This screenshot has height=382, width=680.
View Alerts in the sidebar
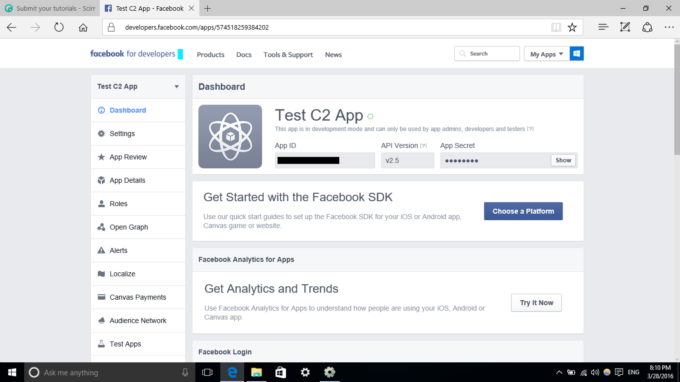point(138,251)
